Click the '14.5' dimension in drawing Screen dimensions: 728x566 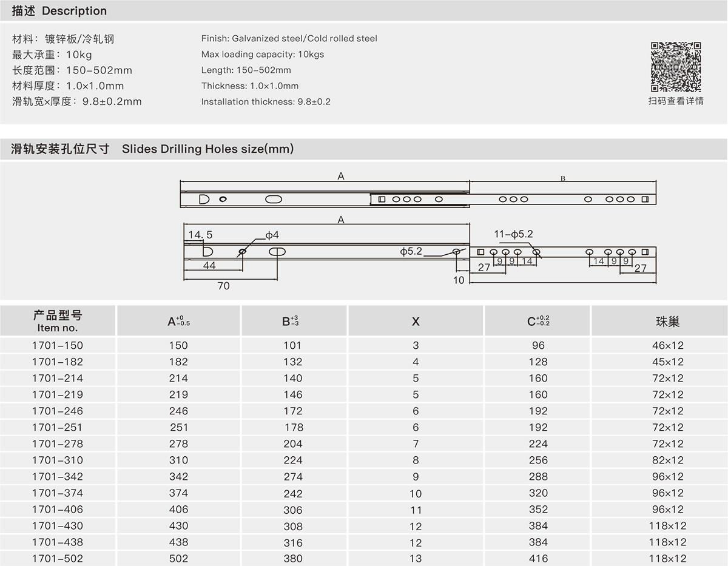[200, 235]
